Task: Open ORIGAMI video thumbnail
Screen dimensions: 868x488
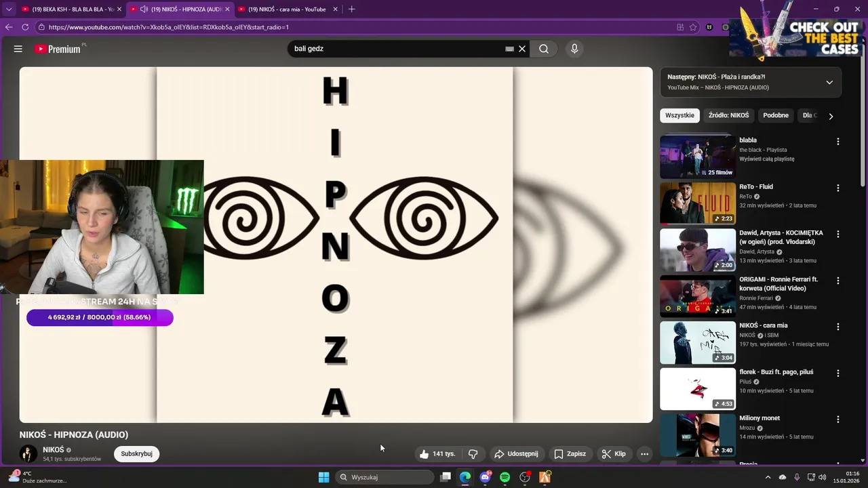Action: click(698, 296)
